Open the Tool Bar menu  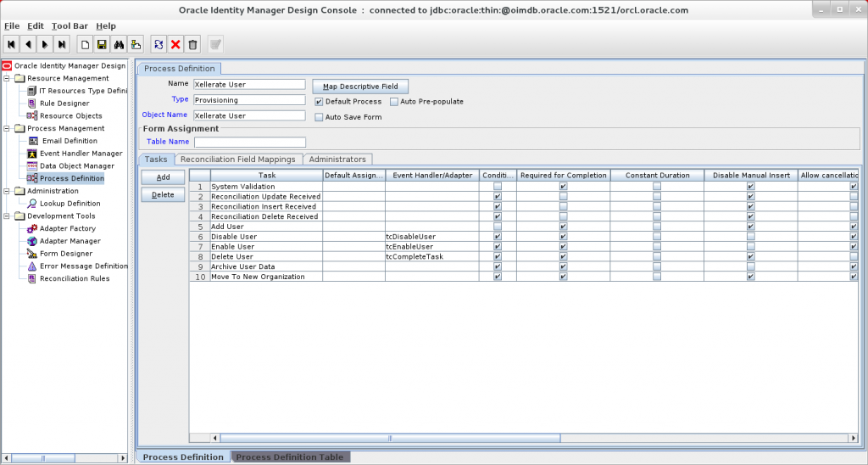[70, 26]
